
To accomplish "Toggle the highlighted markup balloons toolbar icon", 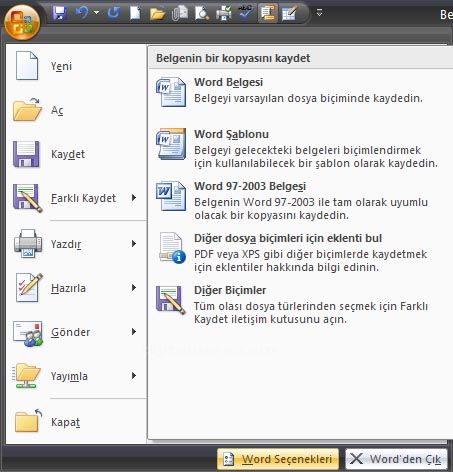I will coord(267,14).
